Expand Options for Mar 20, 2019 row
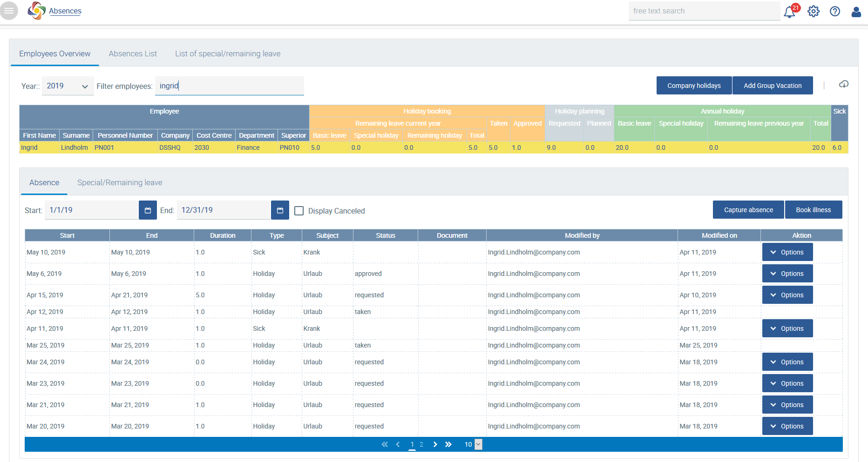The width and height of the screenshot is (868, 462). point(787,426)
